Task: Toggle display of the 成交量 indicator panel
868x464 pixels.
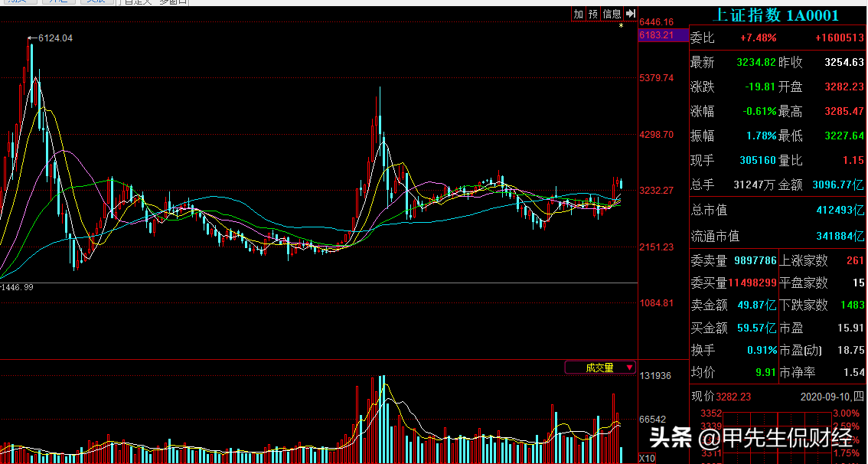Action: pos(600,368)
